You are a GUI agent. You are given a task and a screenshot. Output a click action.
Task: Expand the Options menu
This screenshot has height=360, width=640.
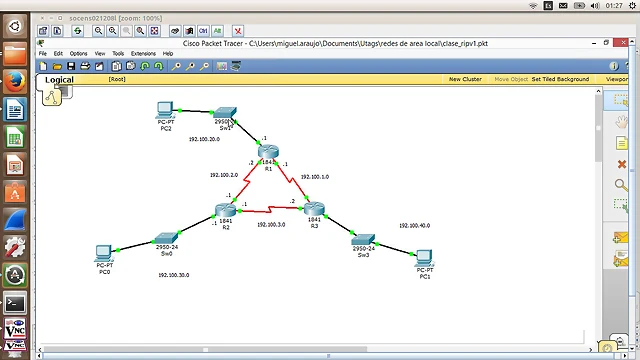tap(78, 53)
